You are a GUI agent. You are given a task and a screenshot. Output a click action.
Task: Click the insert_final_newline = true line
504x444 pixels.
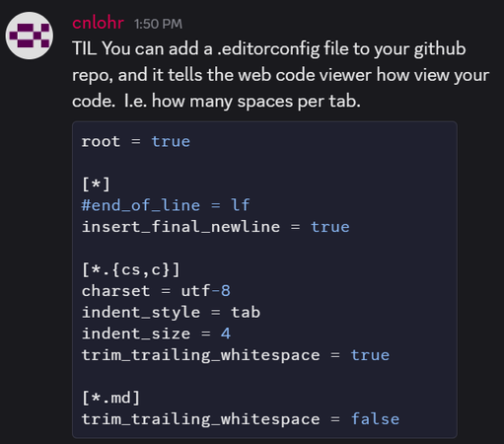[x=216, y=227]
